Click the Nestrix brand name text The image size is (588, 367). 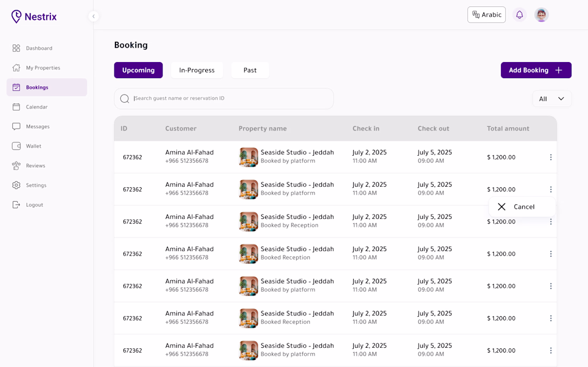[41, 17]
